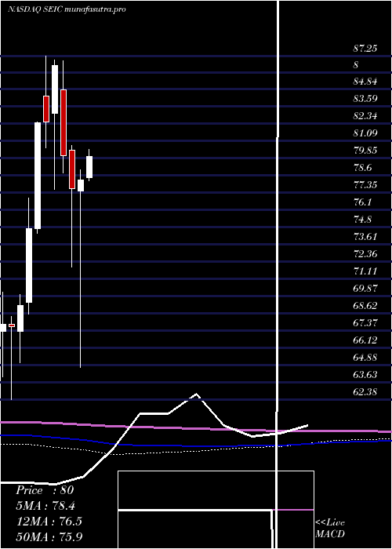The image size is (392, 549).
Task: Select the 74.8 price level label
Action: pos(362,220)
